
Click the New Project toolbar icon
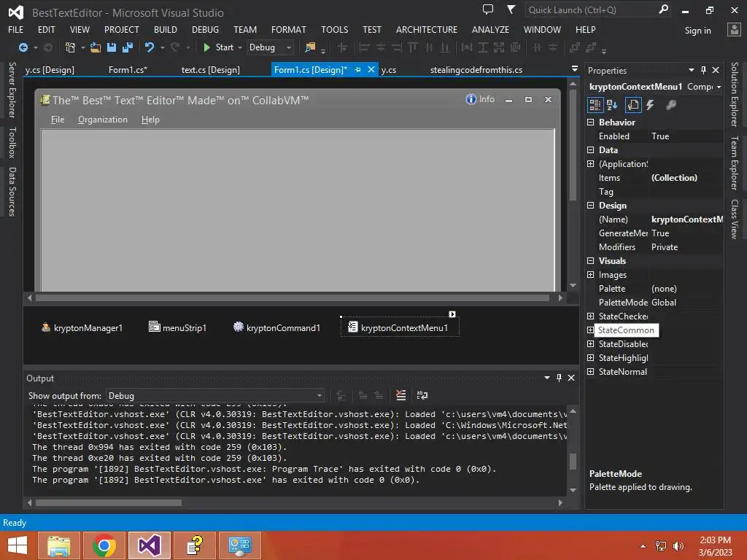[x=70, y=47]
